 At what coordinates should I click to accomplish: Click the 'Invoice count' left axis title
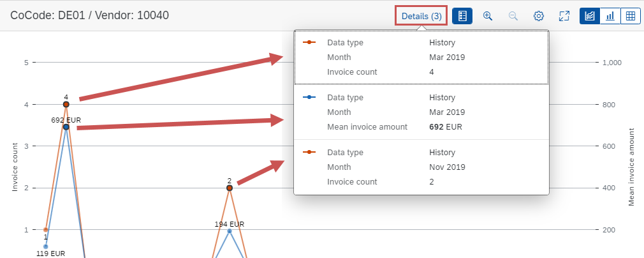click(15, 167)
